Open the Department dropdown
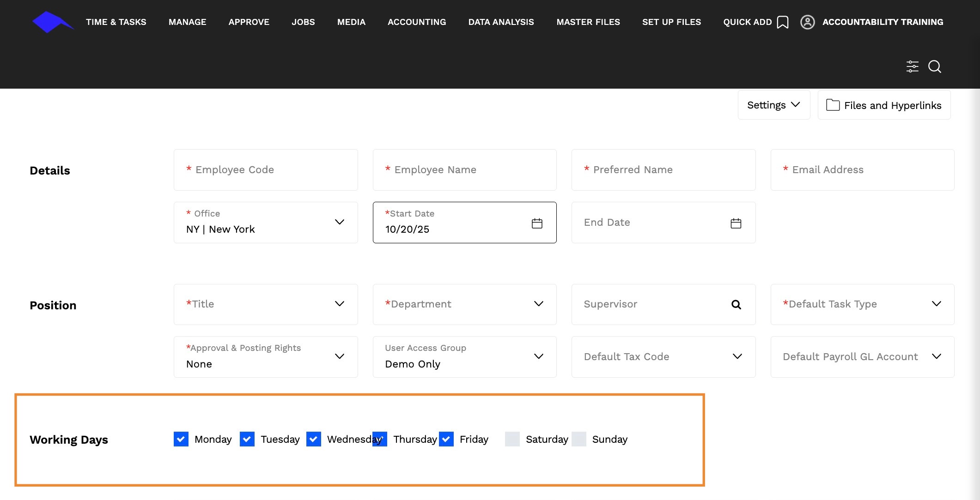The image size is (980, 500). (x=464, y=304)
